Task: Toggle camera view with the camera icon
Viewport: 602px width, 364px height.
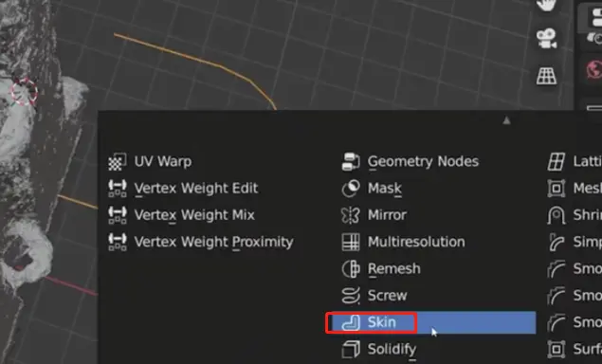Action: click(546, 39)
